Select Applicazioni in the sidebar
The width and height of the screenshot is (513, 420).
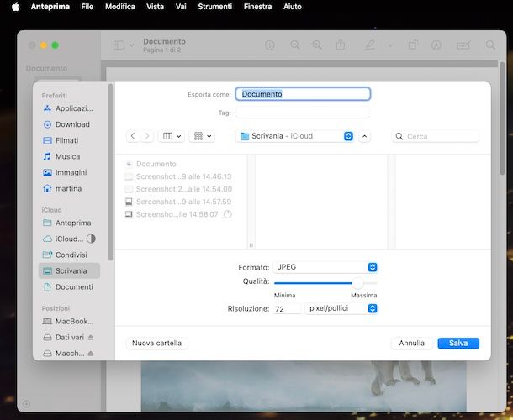point(69,108)
